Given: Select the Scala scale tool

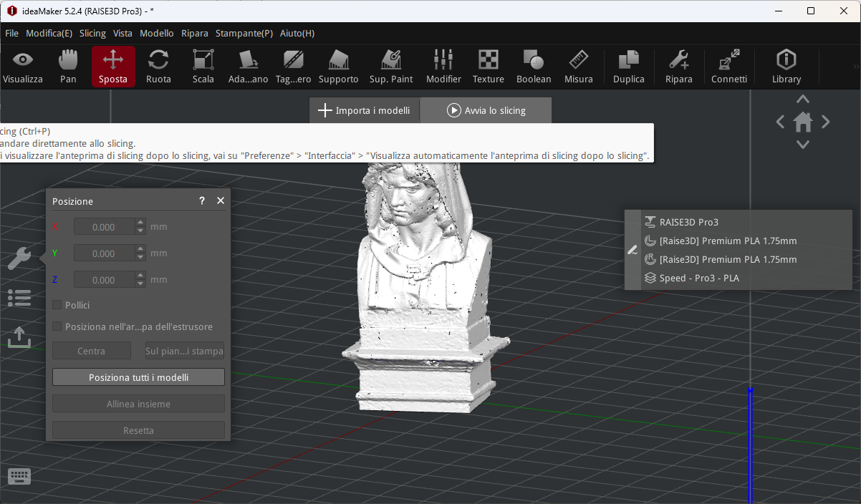Looking at the screenshot, I should (203, 67).
